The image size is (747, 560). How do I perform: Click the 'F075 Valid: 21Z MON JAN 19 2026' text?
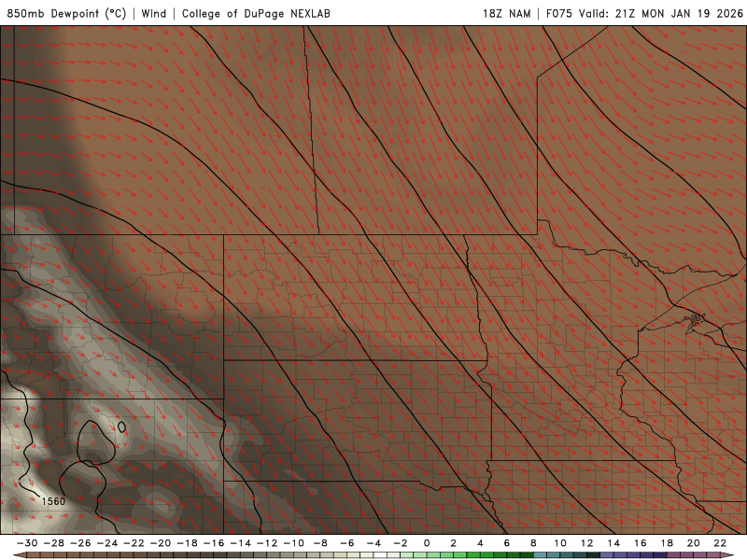point(644,13)
